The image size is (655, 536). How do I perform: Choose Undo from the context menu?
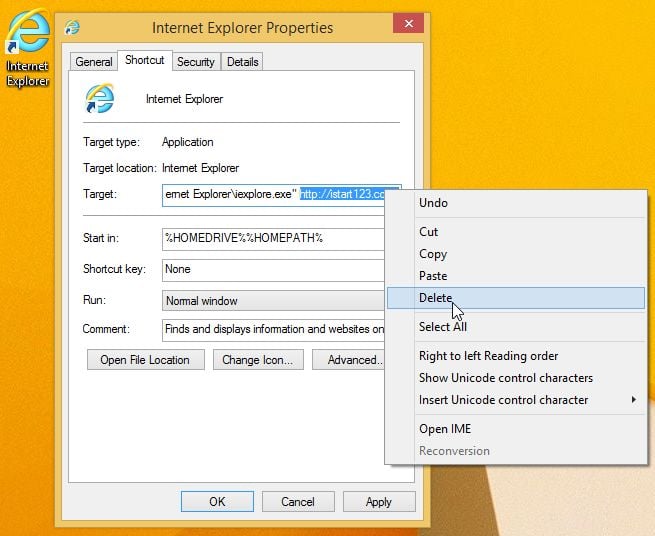tap(516, 203)
